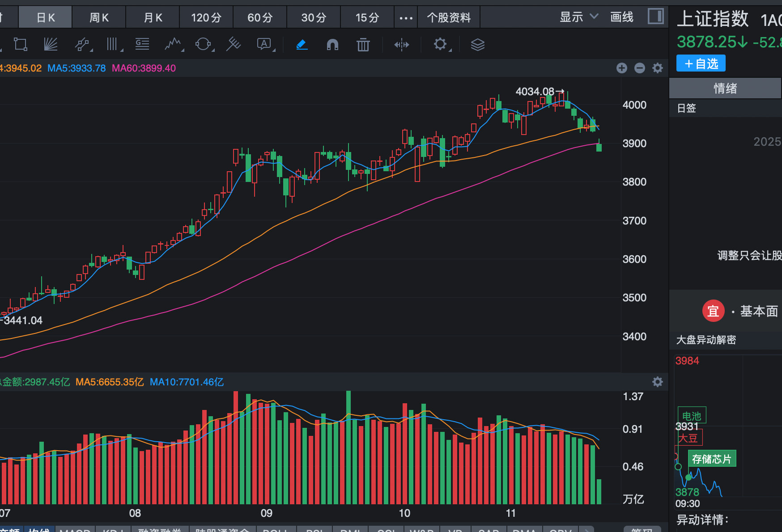This screenshot has width=782, height=532.
Task: Zoom in chart with plus icon
Action: [x=621, y=68]
